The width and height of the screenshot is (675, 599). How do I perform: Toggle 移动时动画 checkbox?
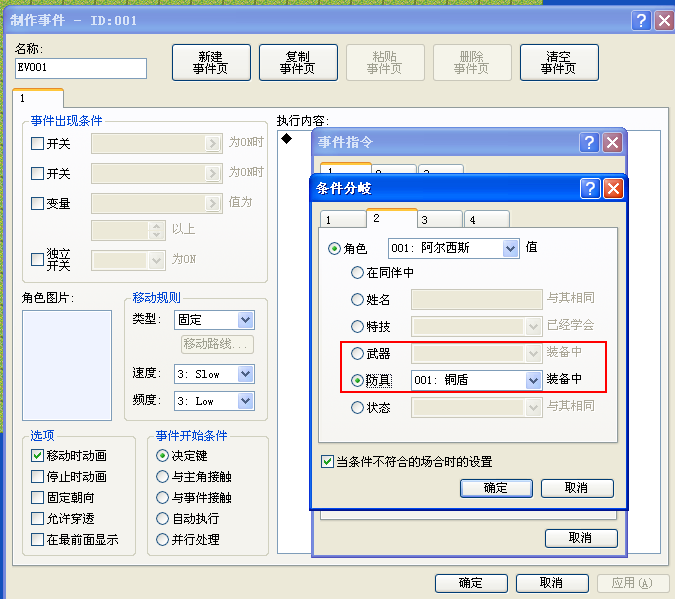[x=37, y=455]
